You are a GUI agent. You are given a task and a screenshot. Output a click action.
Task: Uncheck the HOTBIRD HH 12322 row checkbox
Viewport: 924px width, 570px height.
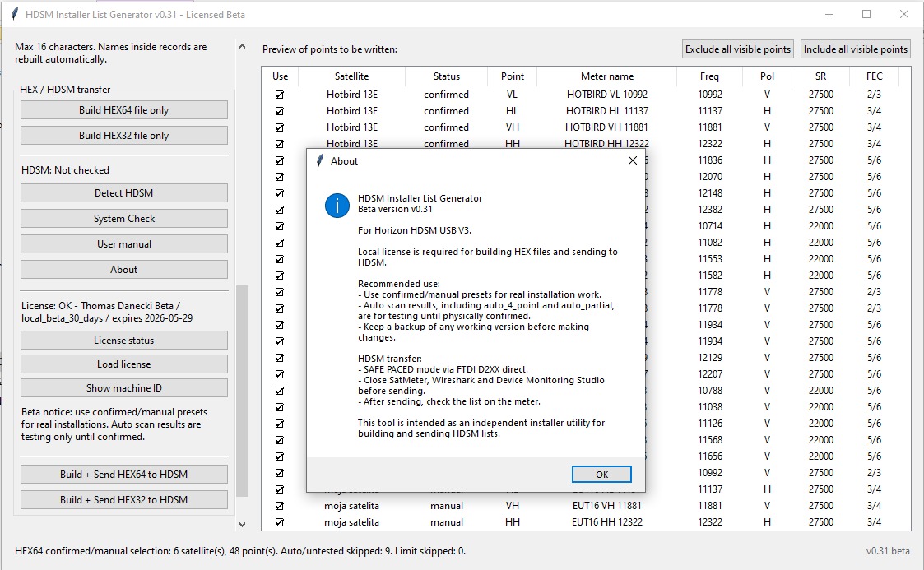coord(280,144)
